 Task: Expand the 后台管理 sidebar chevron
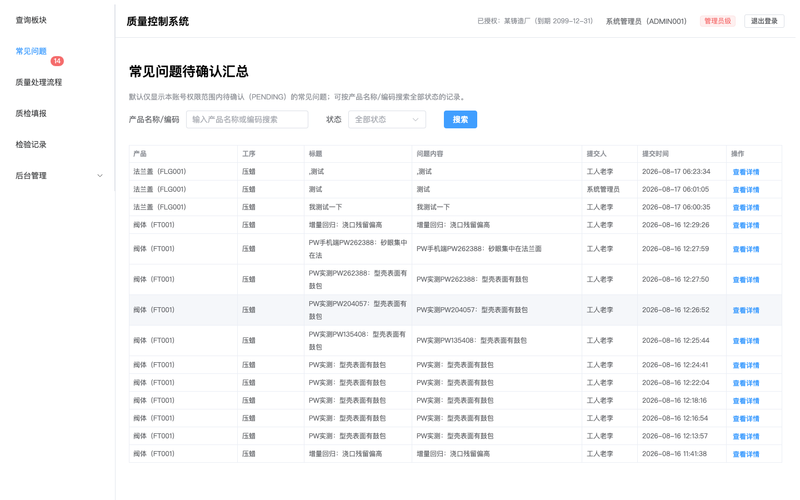[x=100, y=176]
